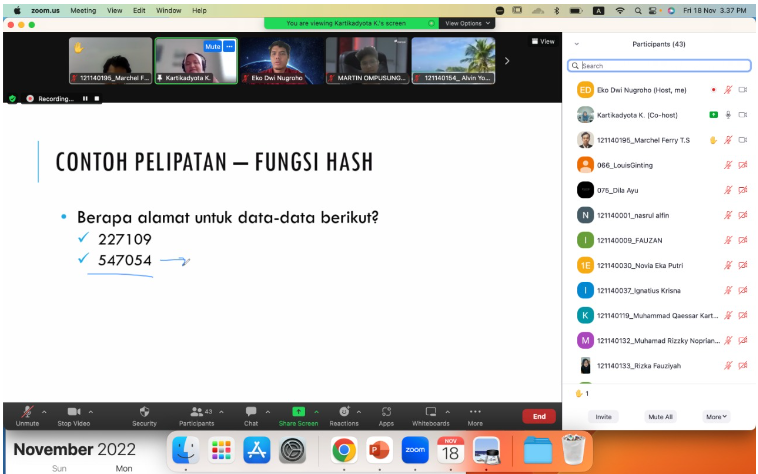758x474 pixels.
Task: Open Reactions emoji picker
Action: pyautogui.click(x=343, y=412)
